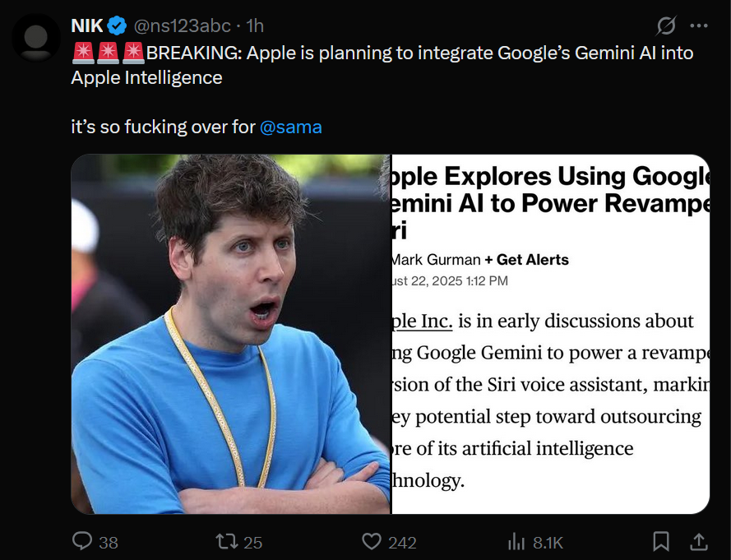731x560 pixels.
Task: Click the 1h post timestamp
Action: pos(254,26)
